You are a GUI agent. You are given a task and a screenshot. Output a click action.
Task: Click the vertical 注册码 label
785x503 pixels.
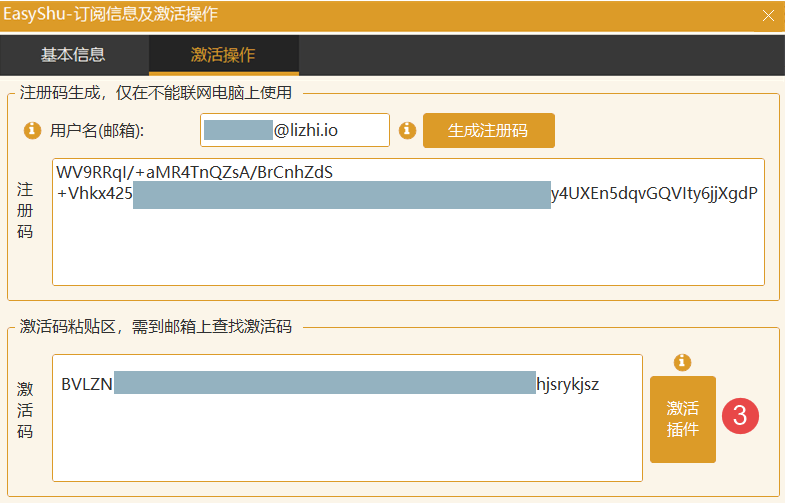(26, 211)
